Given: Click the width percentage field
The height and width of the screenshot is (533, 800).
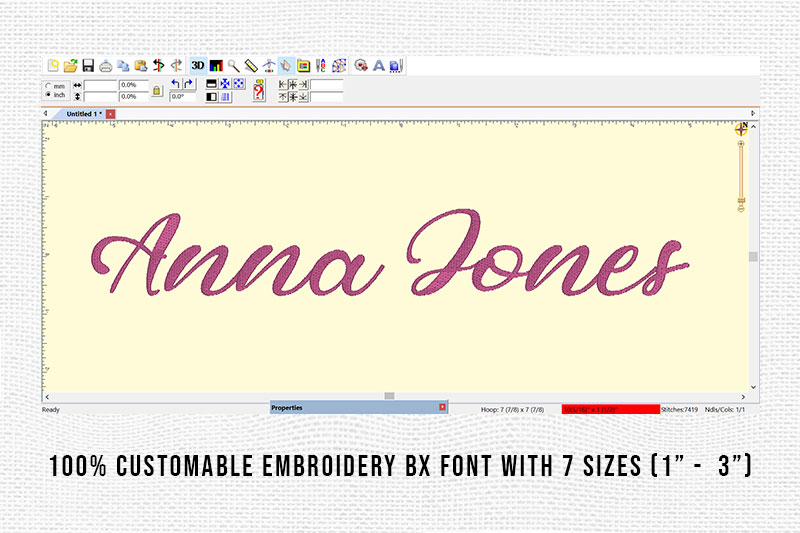Looking at the screenshot, I should pyautogui.click(x=134, y=85).
